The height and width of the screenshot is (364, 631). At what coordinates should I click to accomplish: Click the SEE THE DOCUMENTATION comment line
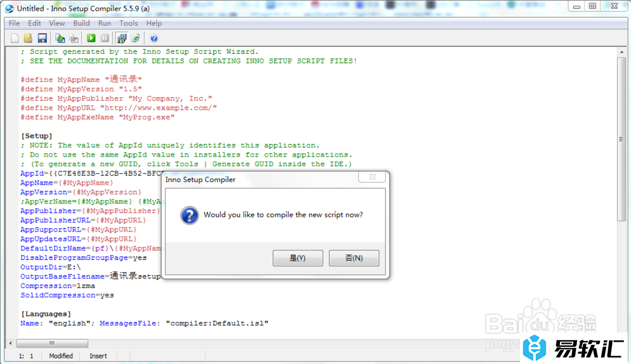click(x=189, y=61)
